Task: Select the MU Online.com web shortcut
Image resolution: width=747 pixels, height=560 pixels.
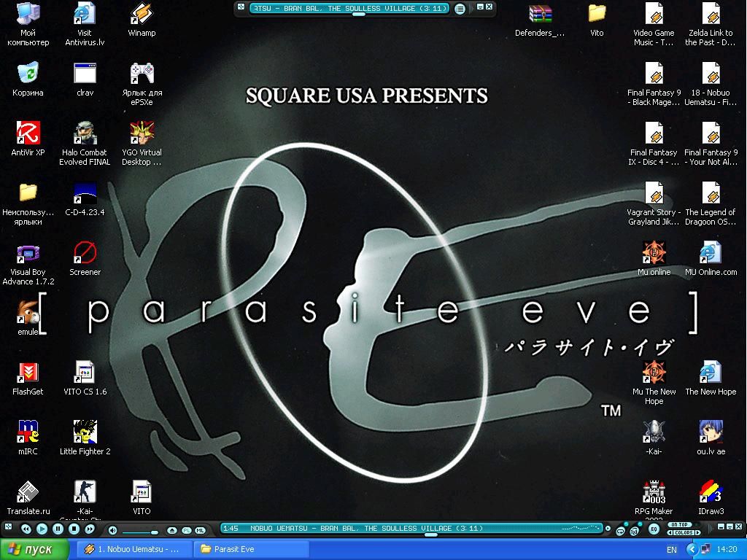Action: click(711, 259)
